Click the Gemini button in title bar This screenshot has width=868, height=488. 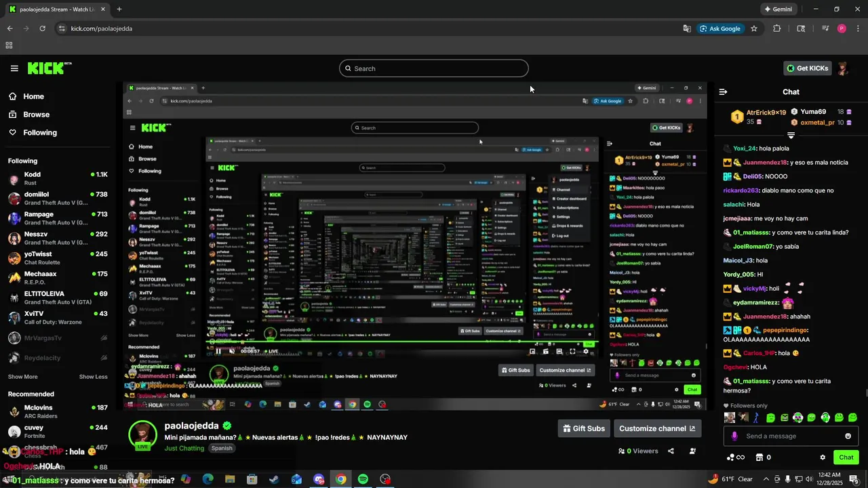tap(778, 9)
